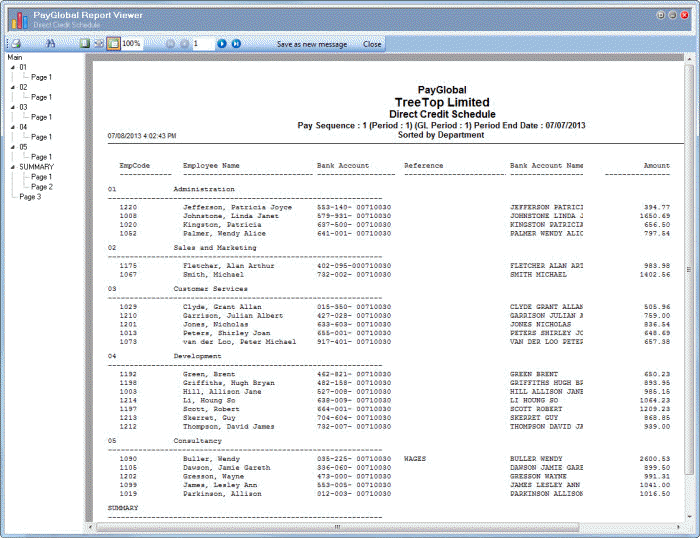Select Page 3 in tree
The image size is (700, 538).
coord(30,197)
